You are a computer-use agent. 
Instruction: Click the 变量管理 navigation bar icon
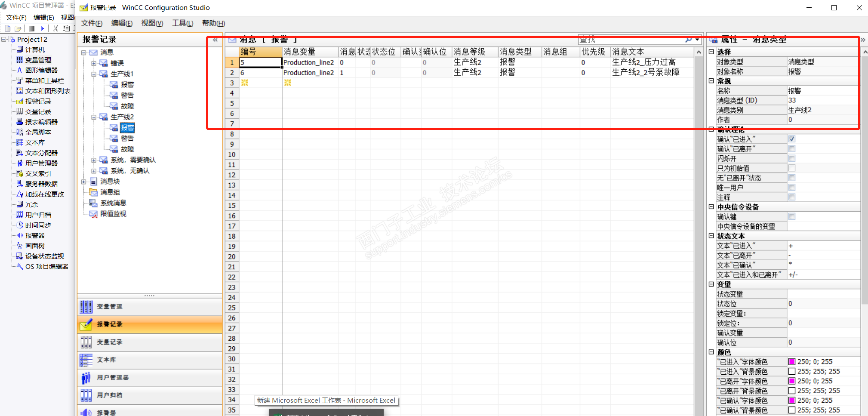coord(86,307)
